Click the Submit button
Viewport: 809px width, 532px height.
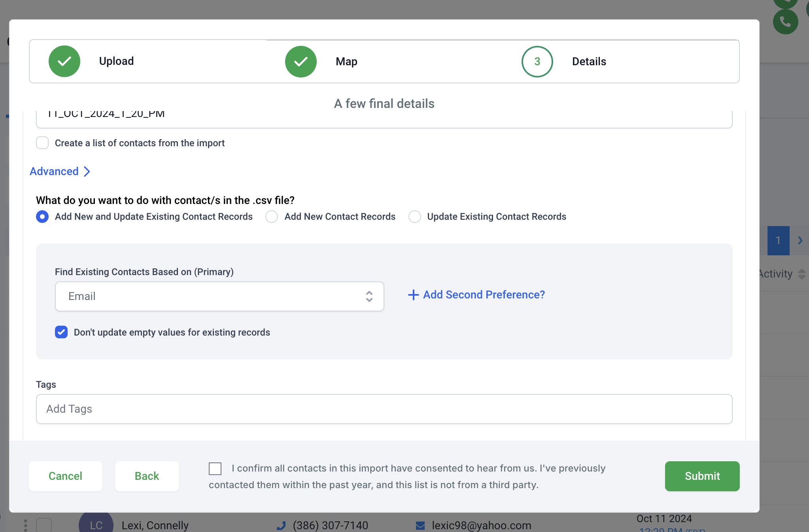(x=702, y=476)
